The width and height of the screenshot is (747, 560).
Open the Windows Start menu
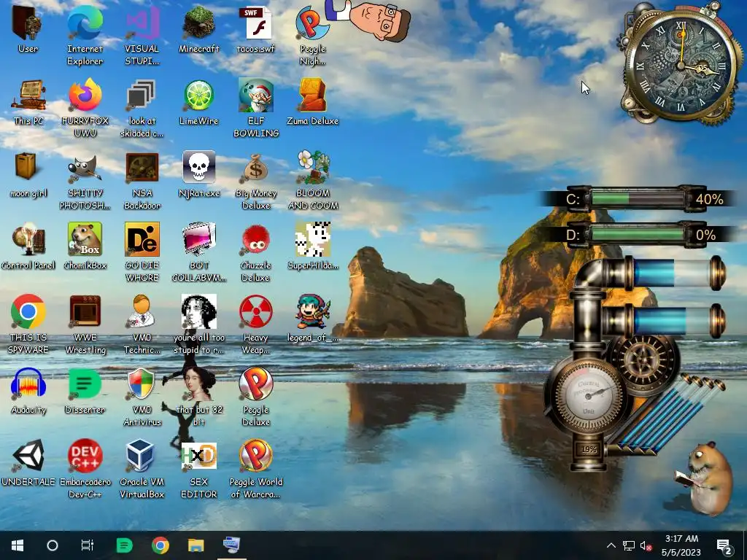tap(18, 545)
